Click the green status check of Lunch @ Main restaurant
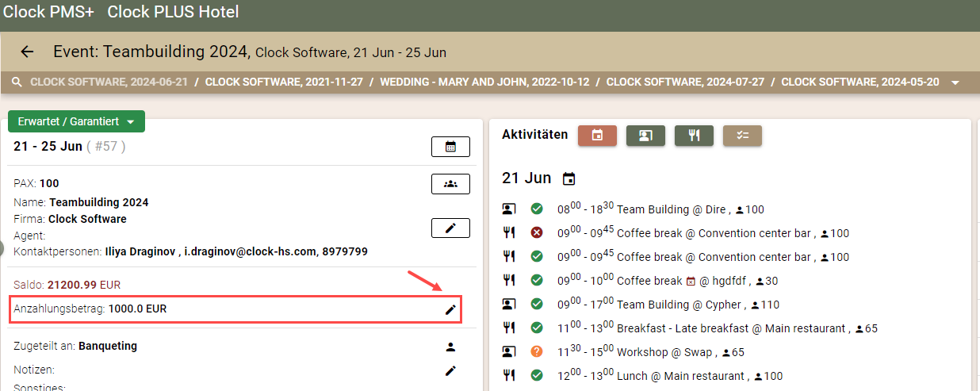The width and height of the screenshot is (980, 391). (x=537, y=376)
